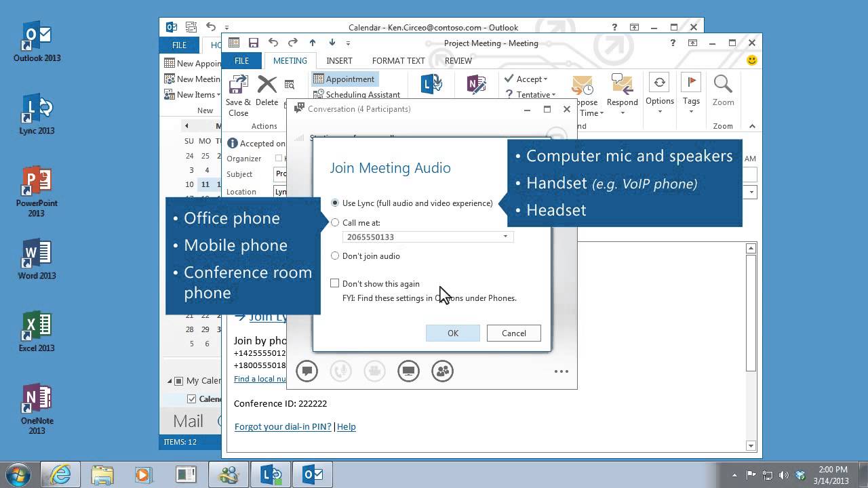
Task: Open more options ellipsis in conversation
Action: pyautogui.click(x=561, y=371)
